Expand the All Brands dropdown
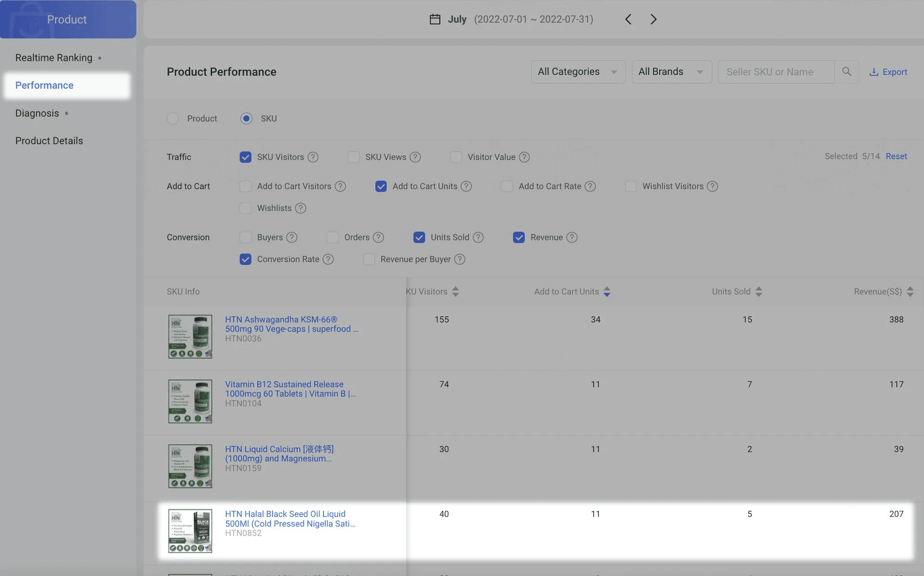Screen dimensions: 924x576 pyautogui.click(x=671, y=72)
